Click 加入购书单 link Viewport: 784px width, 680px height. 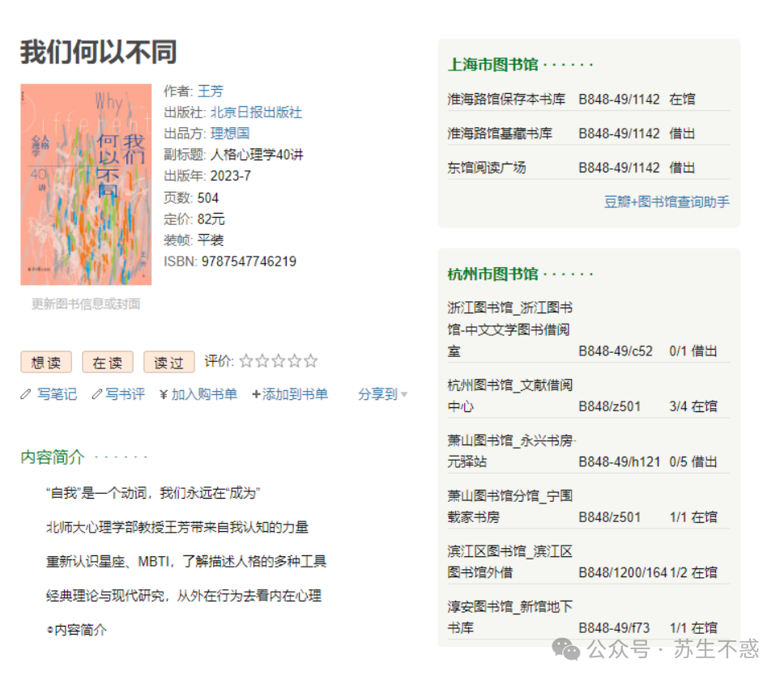click(x=204, y=394)
